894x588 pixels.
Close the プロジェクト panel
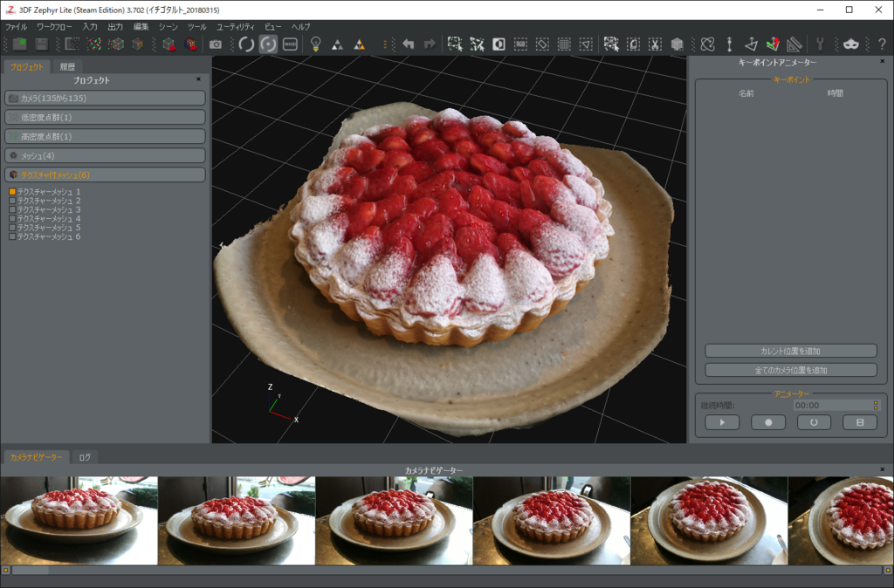198,79
